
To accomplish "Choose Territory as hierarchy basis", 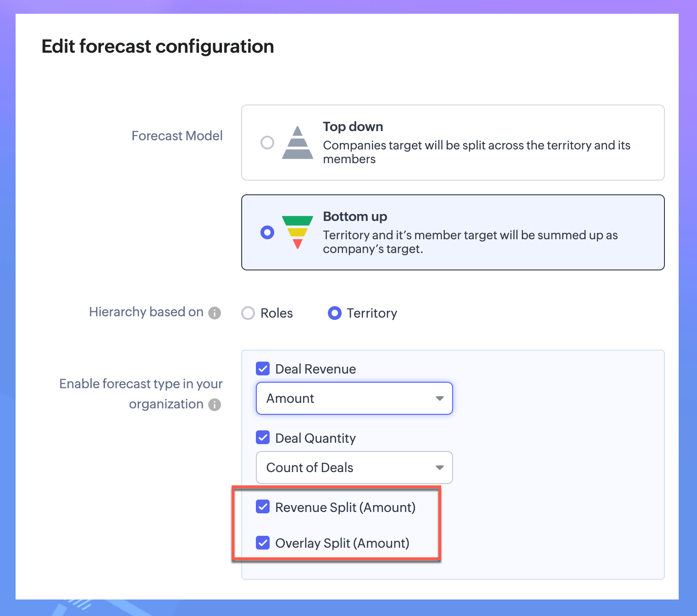I will pos(335,313).
